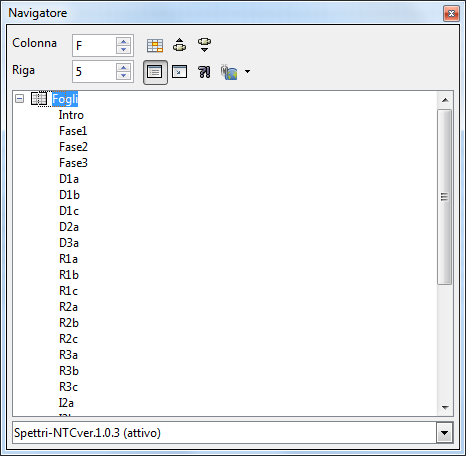Click the Drag Mode icon
466x456 pixels.
[229, 72]
